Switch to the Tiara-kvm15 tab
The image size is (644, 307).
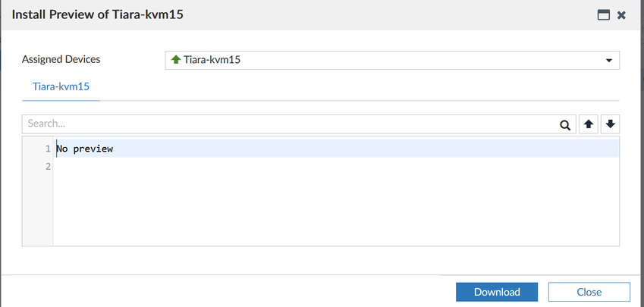tap(61, 86)
